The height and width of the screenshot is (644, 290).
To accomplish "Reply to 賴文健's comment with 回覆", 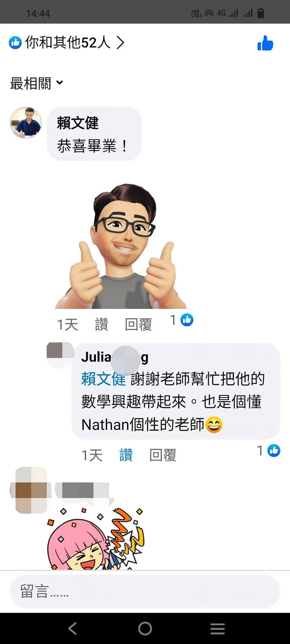I will [138, 324].
